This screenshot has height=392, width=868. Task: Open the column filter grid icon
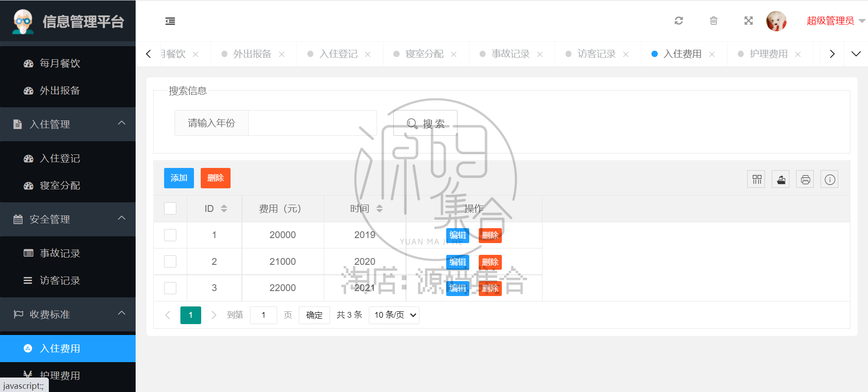pyautogui.click(x=756, y=180)
